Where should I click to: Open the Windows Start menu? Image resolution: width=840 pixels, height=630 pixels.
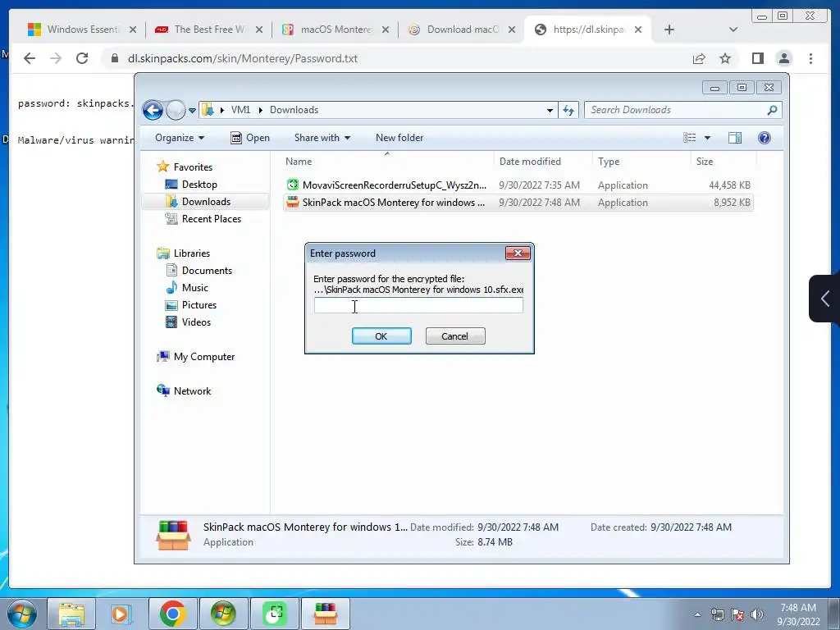tap(22, 614)
